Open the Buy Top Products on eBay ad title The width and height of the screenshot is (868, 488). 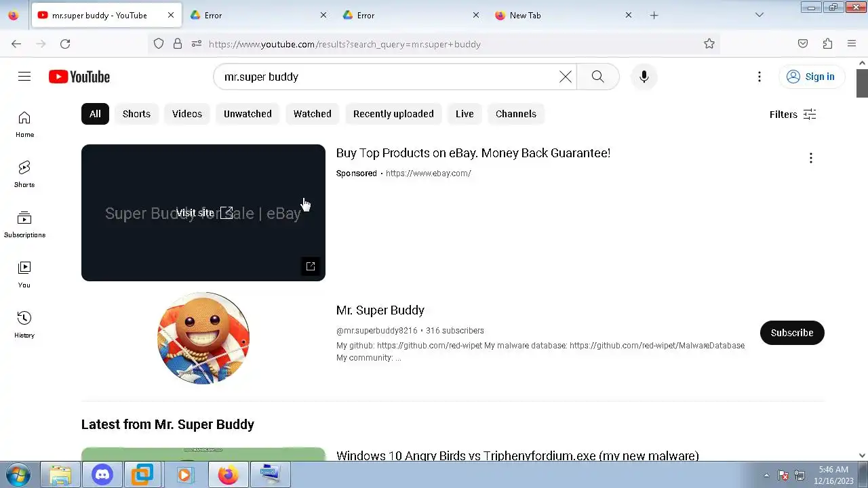473,153
